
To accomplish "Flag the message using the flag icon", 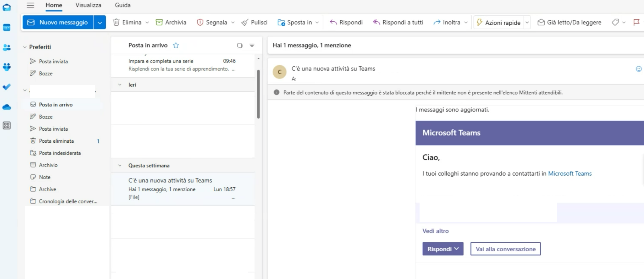I will point(636,22).
